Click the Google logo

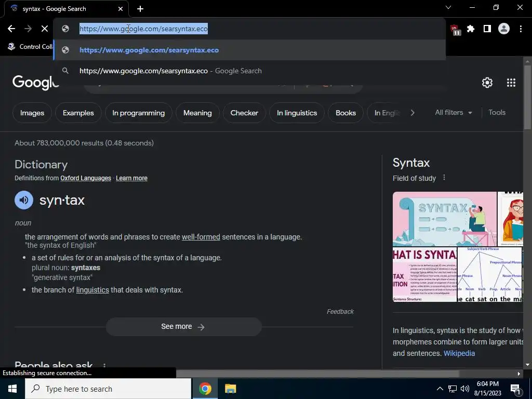pyautogui.click(x=36, y=83)
